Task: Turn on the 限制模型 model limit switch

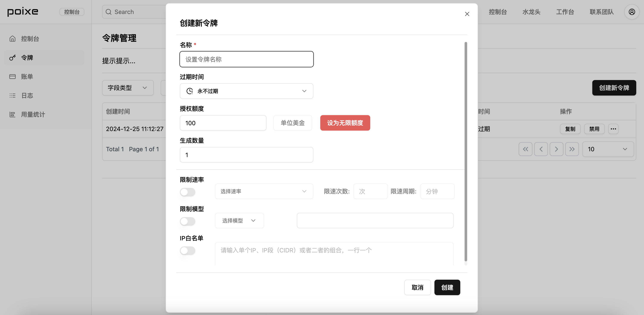Action: [x=188, y=221]
